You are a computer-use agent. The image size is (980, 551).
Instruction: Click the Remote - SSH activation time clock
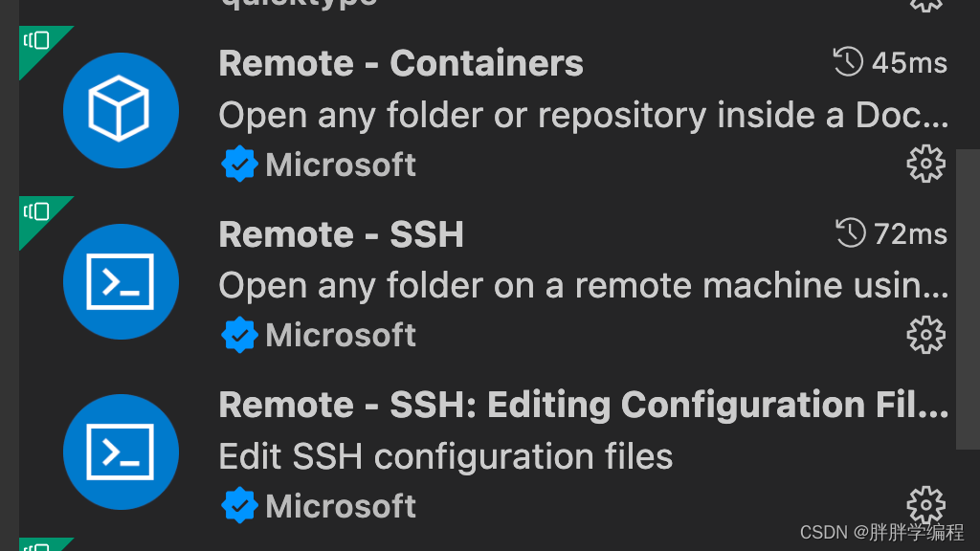(851, 233)
